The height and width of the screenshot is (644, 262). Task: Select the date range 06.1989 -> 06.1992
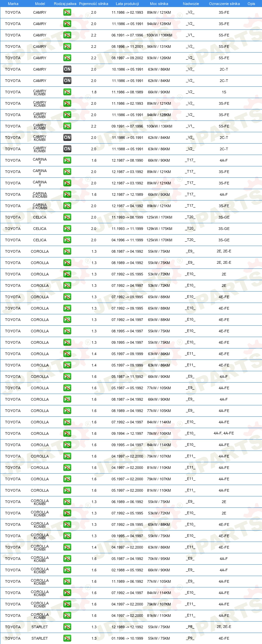click(127, 502)
